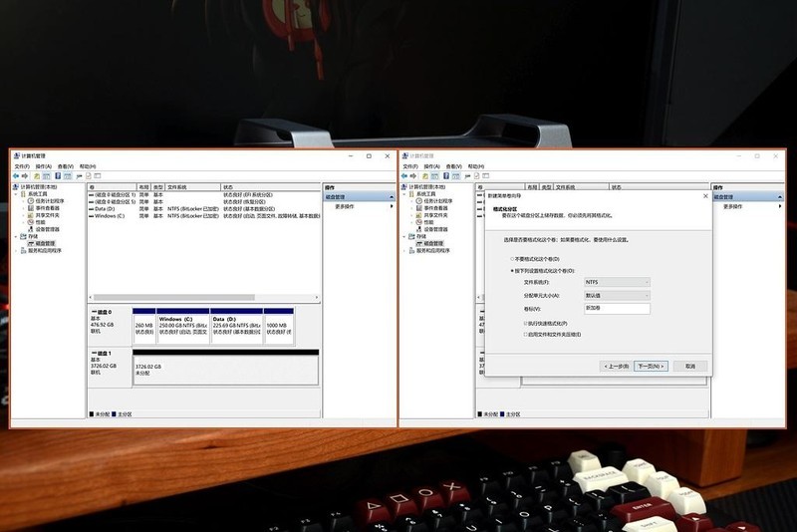Click the blue Help icon in left window toolbar
Viewport: 797px width, 532px height.
coord(58,175)
